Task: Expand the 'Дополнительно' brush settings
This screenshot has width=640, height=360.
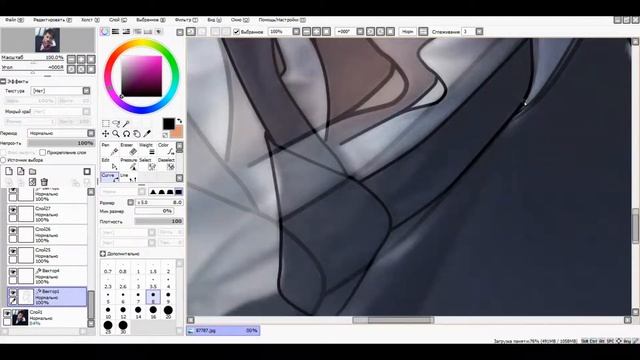Action: click(103, 253)
